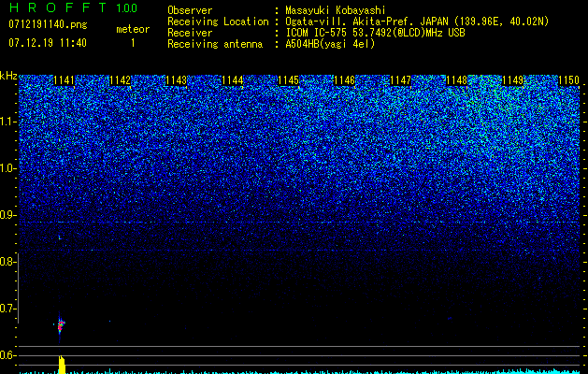Click the 1147 time marker

[x=400, y=80]
